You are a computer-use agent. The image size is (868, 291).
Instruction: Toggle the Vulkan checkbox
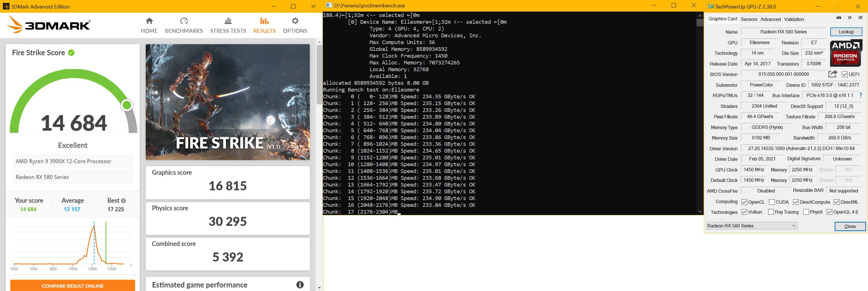click(744, 212)
